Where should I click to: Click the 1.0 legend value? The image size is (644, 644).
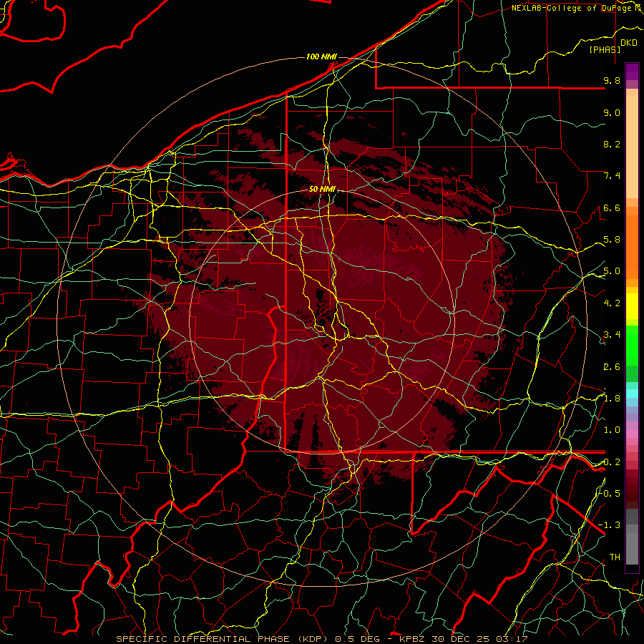coord(612,430)
